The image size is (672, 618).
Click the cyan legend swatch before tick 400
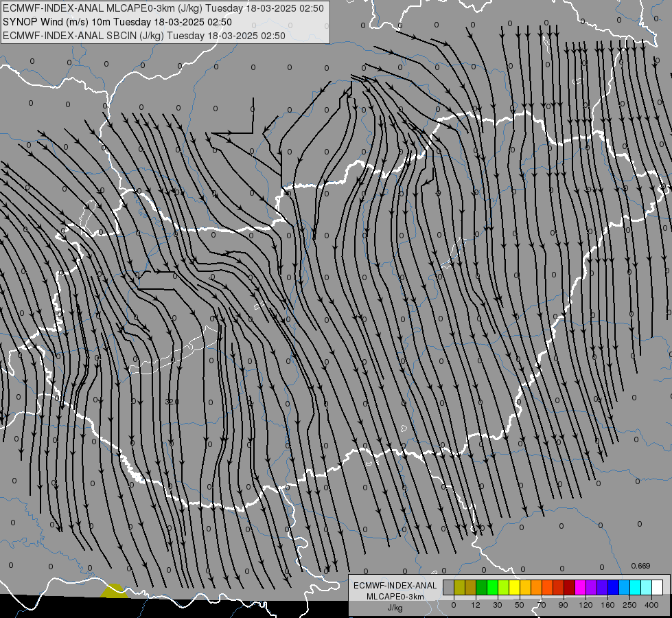click(x=636, y=587)
